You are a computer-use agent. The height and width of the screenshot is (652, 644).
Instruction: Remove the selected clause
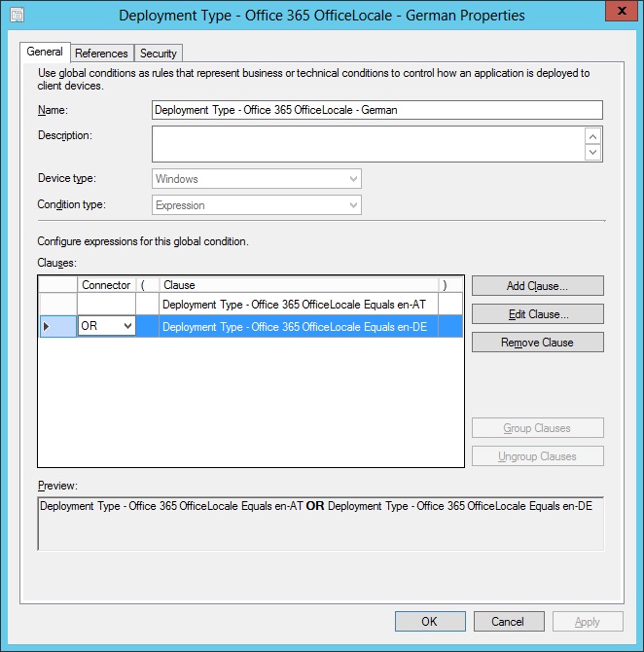(x=537, y=343)
